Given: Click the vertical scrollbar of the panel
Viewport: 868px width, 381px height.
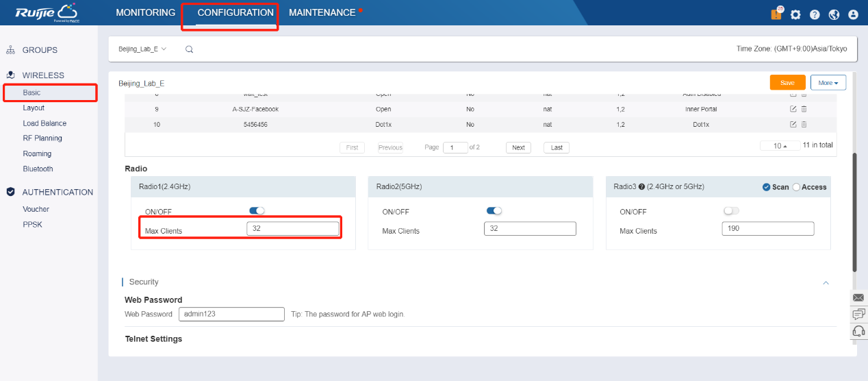Looking at the screenshot, I should click(854, 211).
